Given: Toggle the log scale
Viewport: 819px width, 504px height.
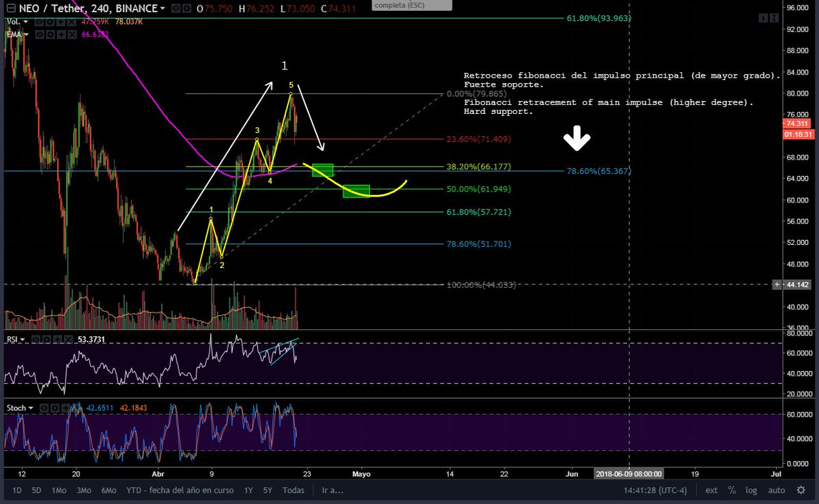Looking at the screenshot, I should pos(751,490).
